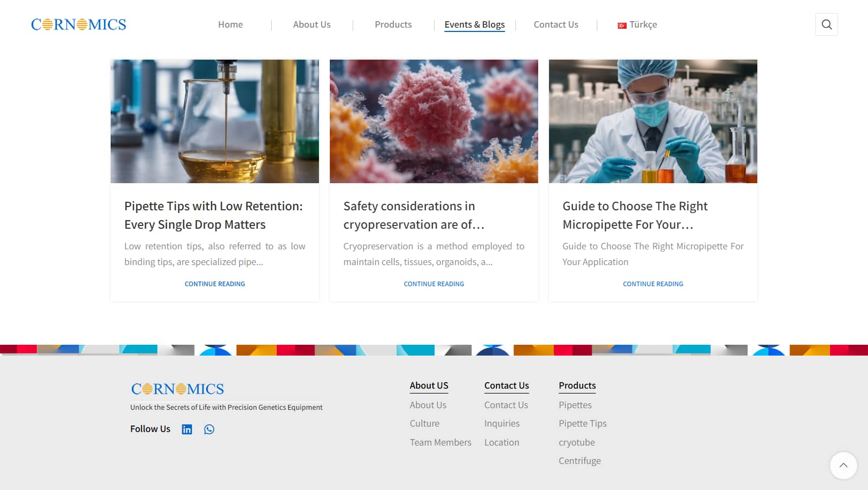Screen dimensions: 868x490
Task: Continue reading the Micropipette guide article
Action: tap(653, 283)
